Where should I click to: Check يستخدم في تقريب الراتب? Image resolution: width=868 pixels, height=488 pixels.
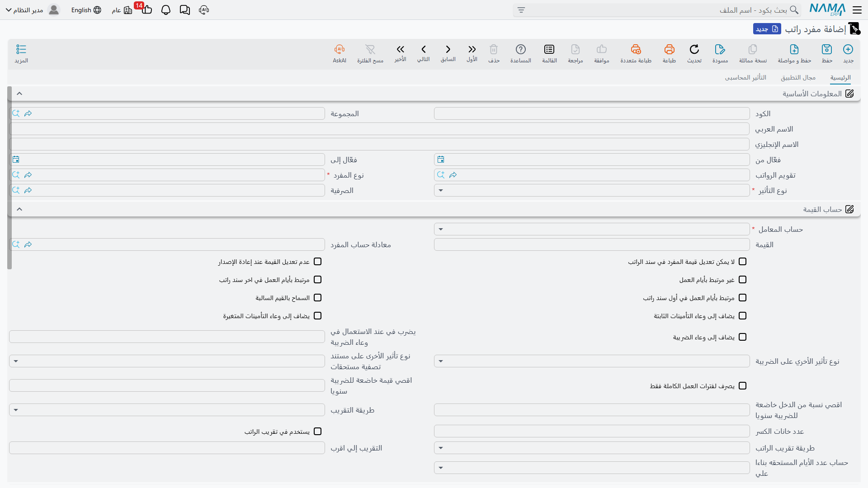pyautogui.click(x=317, y=432)
